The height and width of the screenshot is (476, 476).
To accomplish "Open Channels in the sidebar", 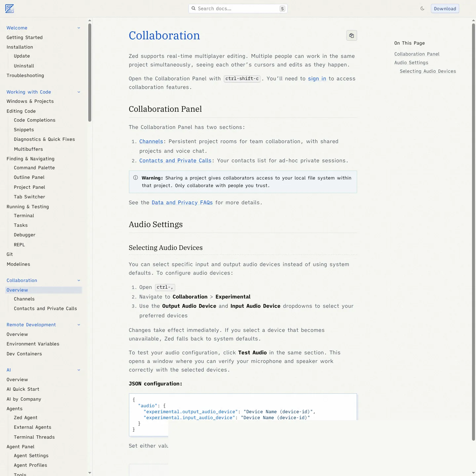I will 24,299.
